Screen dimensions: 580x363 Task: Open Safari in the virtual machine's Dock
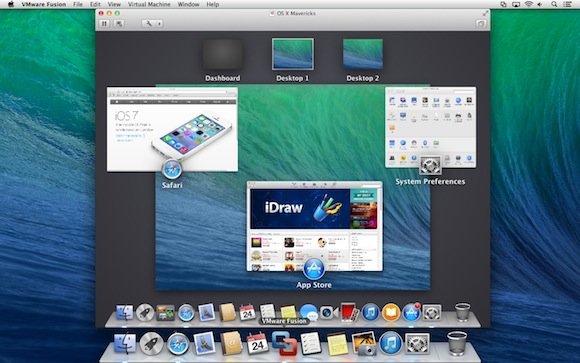tap(186, 313)
